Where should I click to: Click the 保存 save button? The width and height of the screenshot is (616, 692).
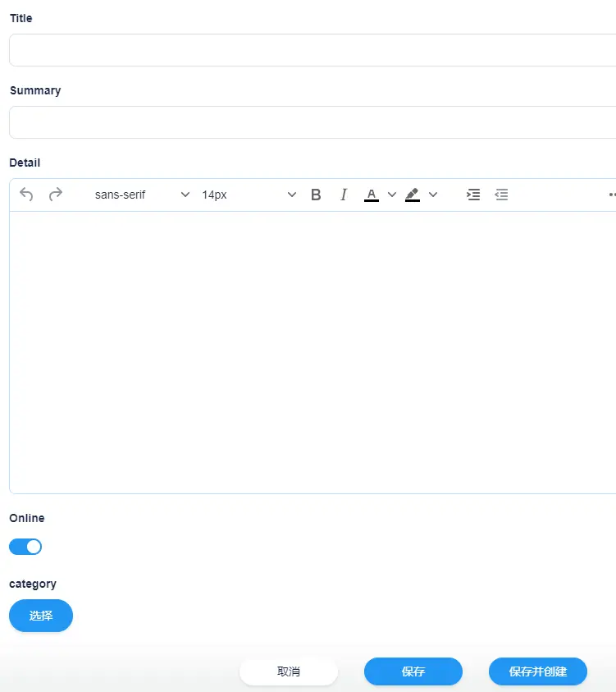(x=413, y=671)
